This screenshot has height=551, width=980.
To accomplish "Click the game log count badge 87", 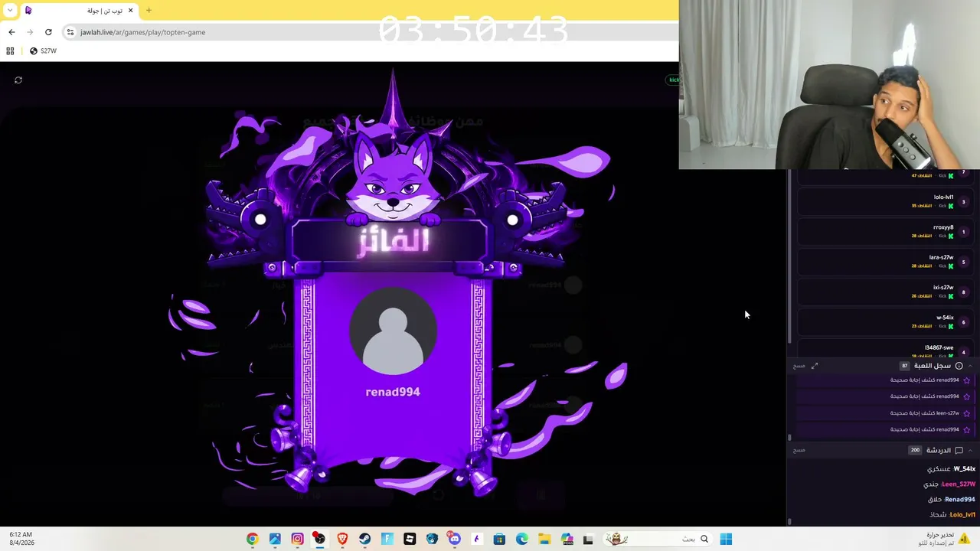I will click(904, 366).
